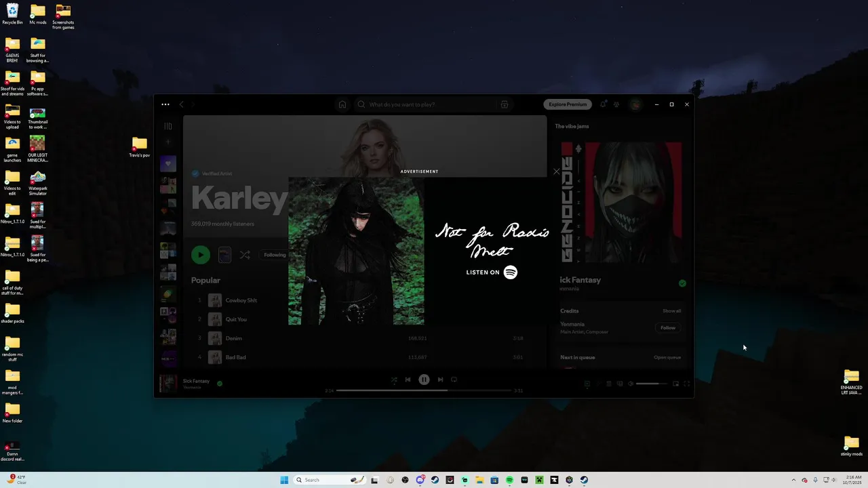
Task: Skip to previous track
Action: 408,380
